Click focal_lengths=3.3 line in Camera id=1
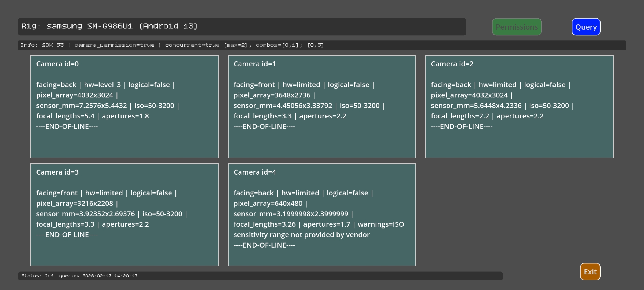The image size is (644, 290). [x=262, y=116]
